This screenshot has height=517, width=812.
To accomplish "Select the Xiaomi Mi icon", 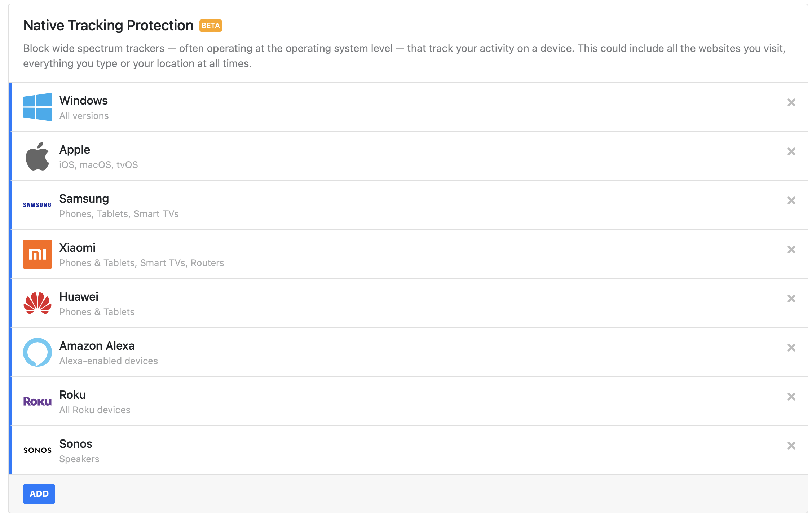I will pyautogui.click(x=37, y=254).
